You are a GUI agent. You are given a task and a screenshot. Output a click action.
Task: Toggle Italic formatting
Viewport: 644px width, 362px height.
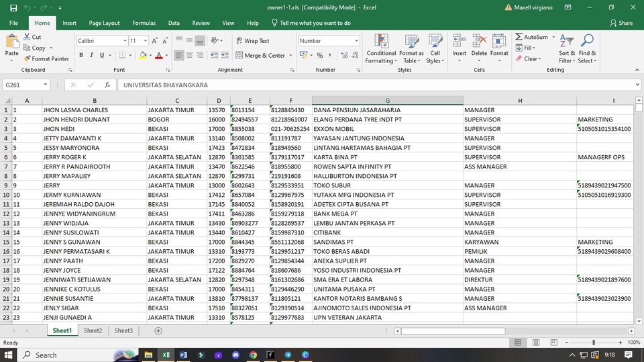click(x=91, y=56)
